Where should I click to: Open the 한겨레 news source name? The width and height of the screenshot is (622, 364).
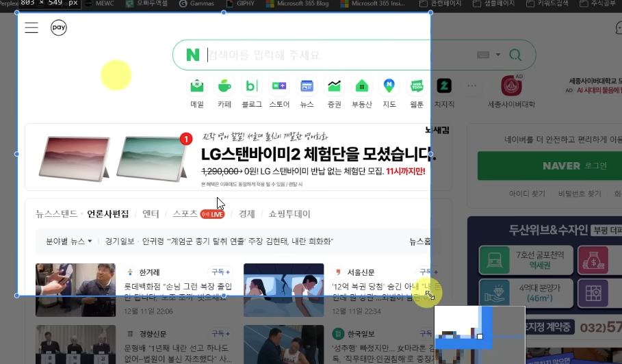click(x=150, y=272)
